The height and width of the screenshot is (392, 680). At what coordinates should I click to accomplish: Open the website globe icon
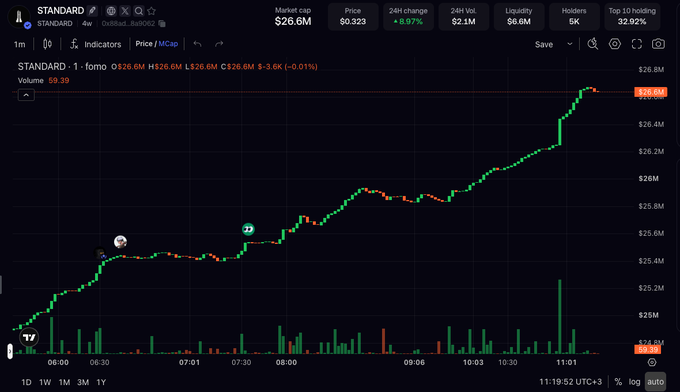[x=111, y=11]
